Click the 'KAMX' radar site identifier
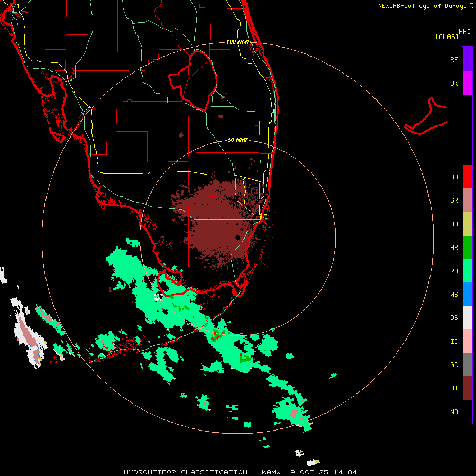The height and width of the screenshot is (476, 476). click(271, 472)
